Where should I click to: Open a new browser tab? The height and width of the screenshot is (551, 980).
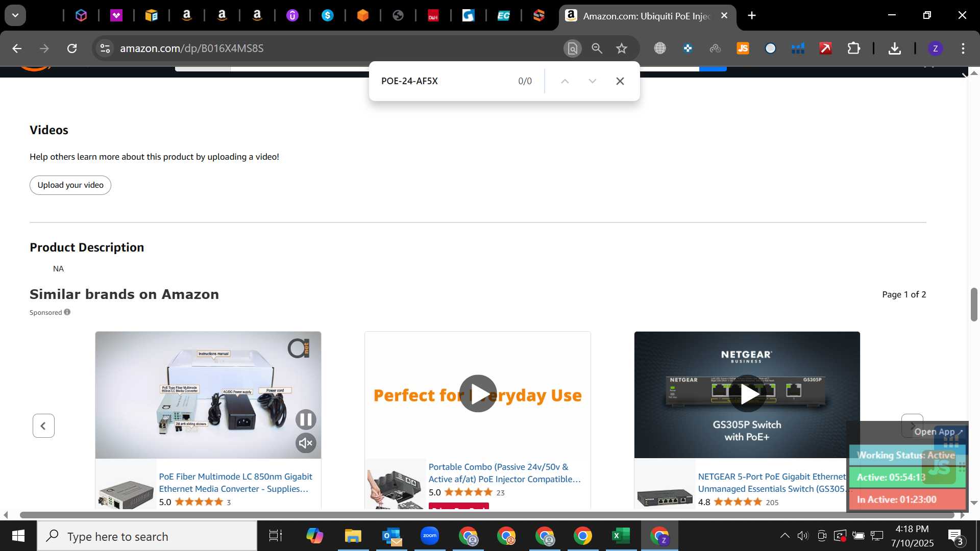click(x=752, y=15)
